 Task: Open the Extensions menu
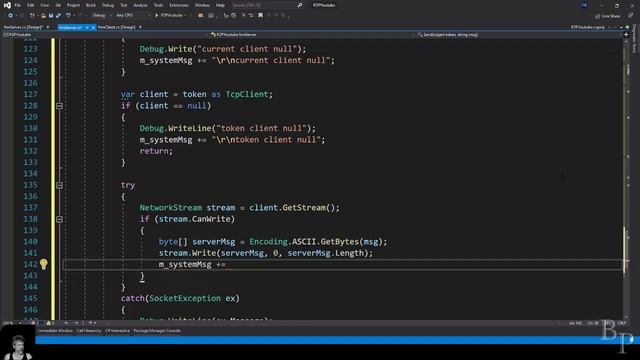[x=179, y=5]
